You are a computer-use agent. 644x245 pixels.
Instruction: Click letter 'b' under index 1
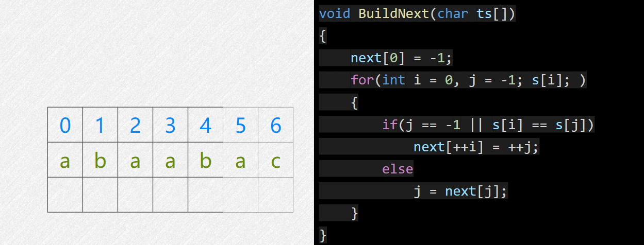100,160
